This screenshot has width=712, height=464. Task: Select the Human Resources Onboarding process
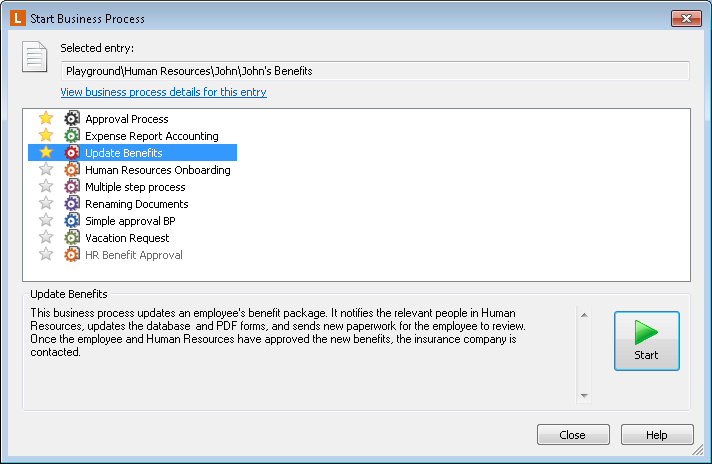point(158,170)
